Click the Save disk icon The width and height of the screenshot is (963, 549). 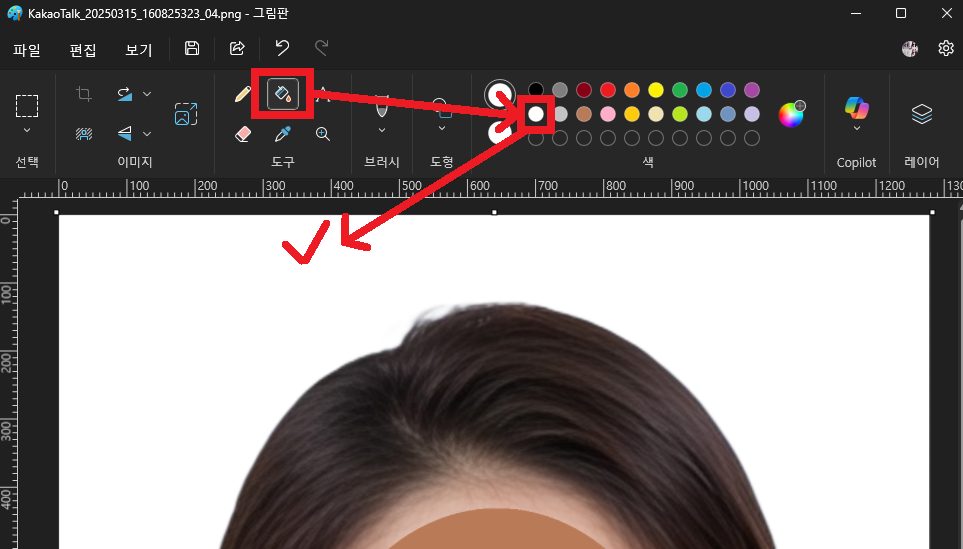click(192, 48)
